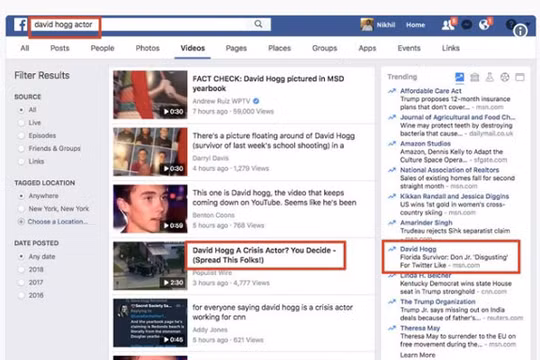Screen dimensions: 540x360
Task: Play the 2:30 Crisis Actor video thumbnail
Action: 150,266
